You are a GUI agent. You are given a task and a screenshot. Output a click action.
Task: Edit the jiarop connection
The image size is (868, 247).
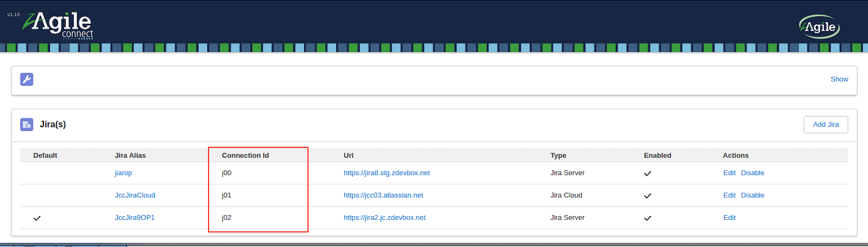click(729, 173)
